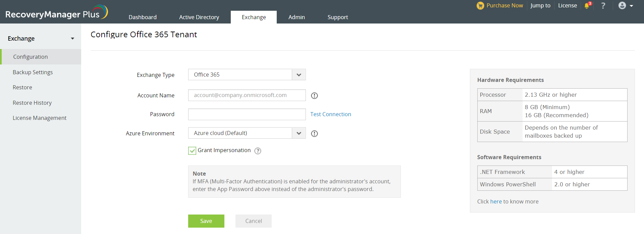Screen dimensions: 644x234
Task: Click the help question mark icon
Action: [603, 6]
